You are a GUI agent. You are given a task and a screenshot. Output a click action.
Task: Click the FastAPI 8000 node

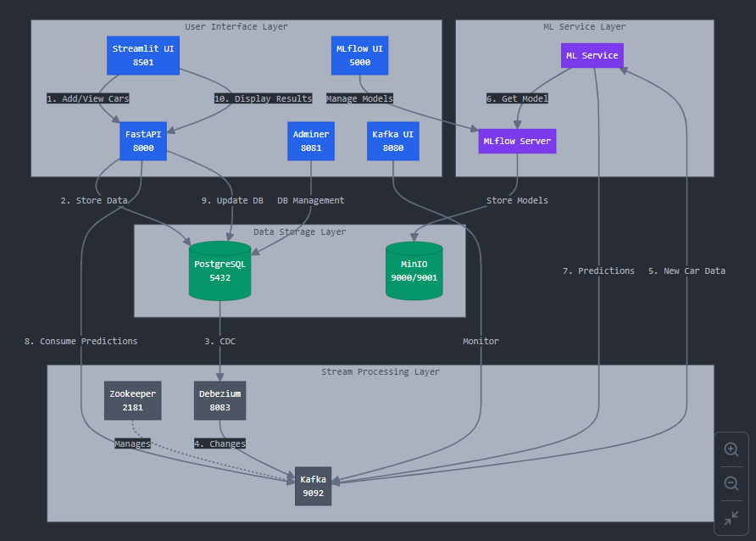click(142, 141)
